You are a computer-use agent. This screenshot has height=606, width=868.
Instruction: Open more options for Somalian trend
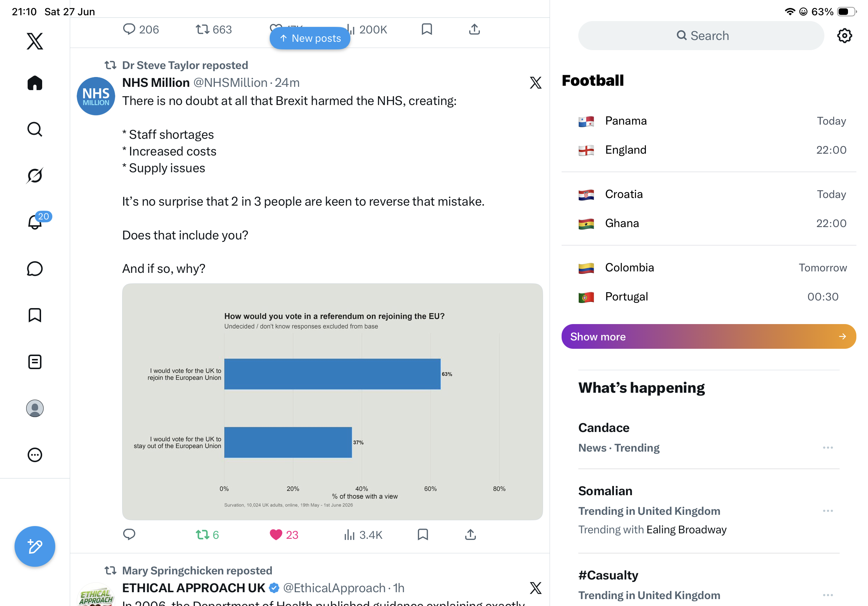pos(828,510)
